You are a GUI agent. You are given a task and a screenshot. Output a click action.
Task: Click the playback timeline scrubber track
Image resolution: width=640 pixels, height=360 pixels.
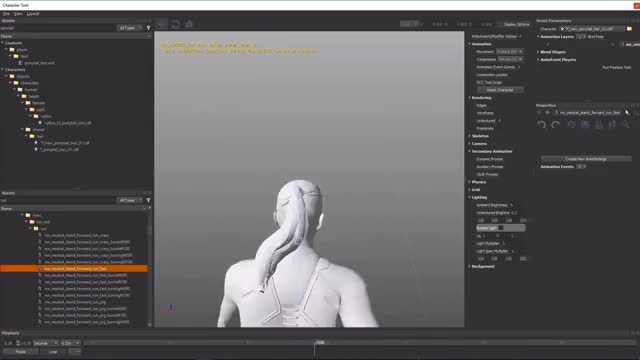point(359,343)
